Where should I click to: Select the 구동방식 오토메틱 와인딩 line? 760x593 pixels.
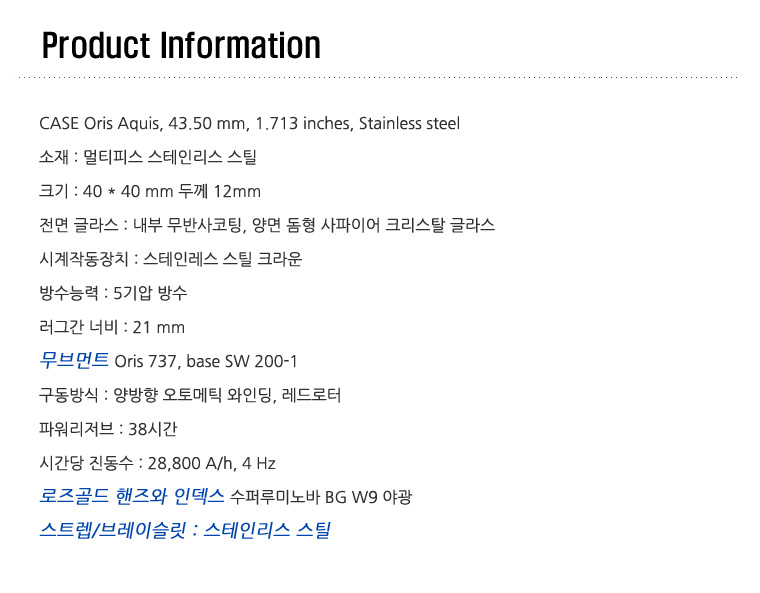[190, 395]
